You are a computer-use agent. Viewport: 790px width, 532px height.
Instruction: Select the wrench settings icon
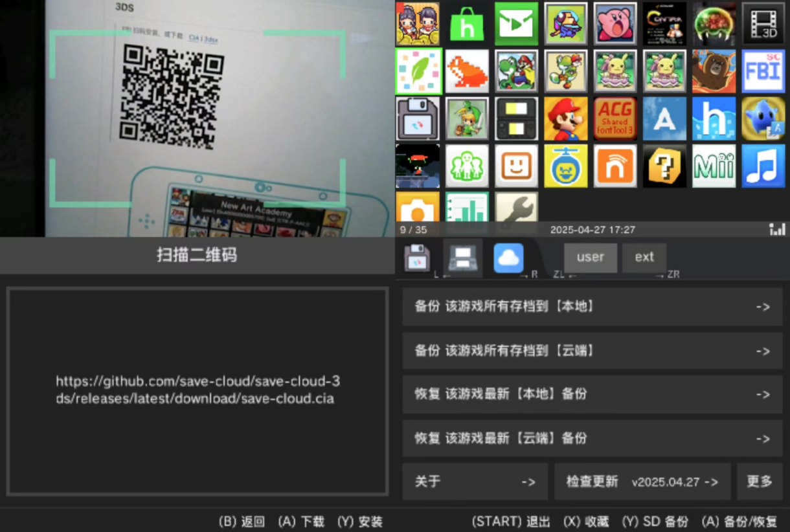(x=516, y=206)
